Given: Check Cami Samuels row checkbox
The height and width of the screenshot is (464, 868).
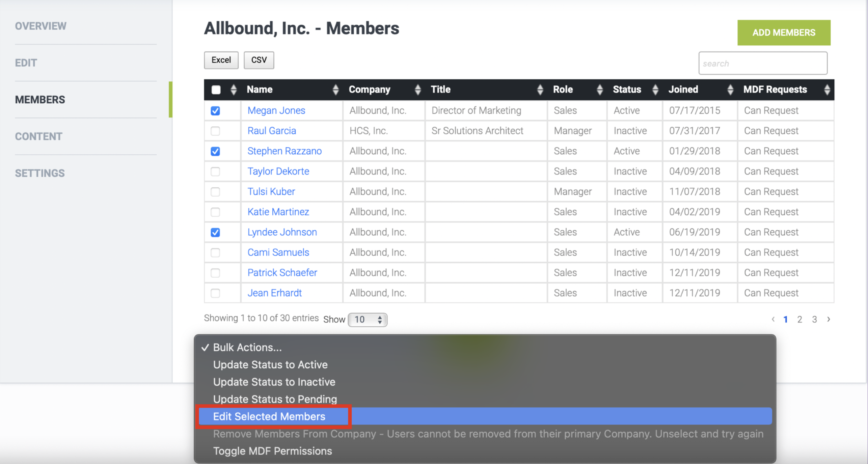Looking at the screenshot, I should 215,253.
